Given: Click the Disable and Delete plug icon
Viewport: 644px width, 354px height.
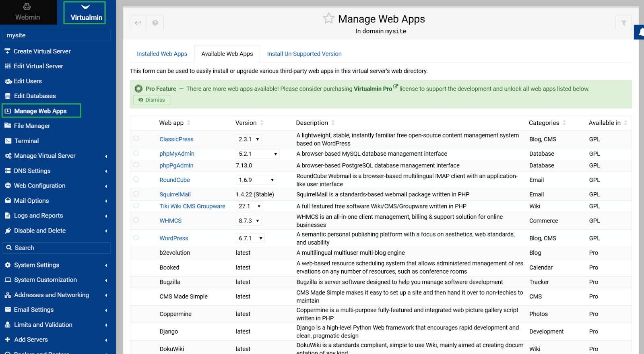Looking at the screenshot, I should pyautogui.click(x=8, y=231).
